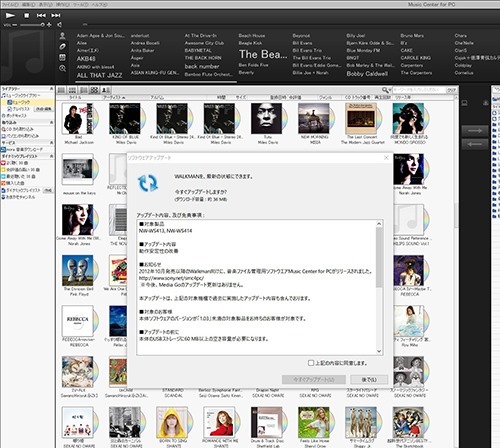Select AKB48 in the artist cloud
This screenshot has width=500, height=448.
(86, 59)
